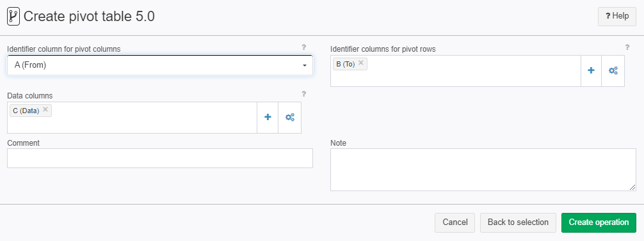
Task: Confirm with Create operation button
Action: pyautogui.click(x=599, y=222)
